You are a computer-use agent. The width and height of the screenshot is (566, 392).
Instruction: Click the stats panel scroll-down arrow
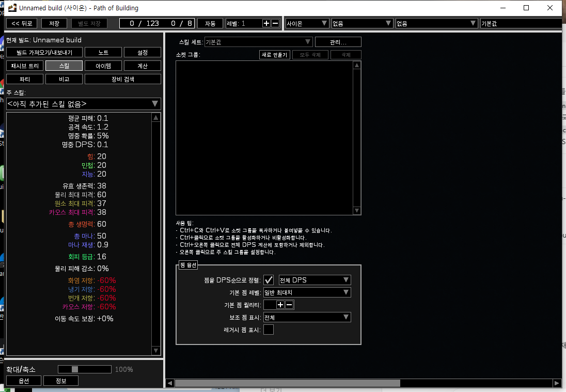point(156,351)
